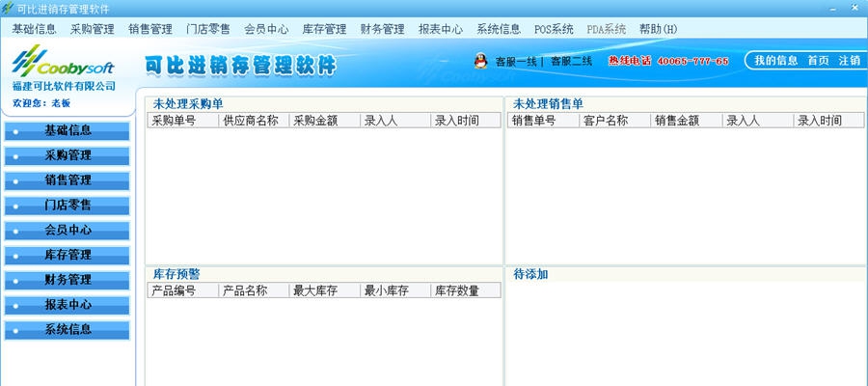Click 我的信息 in the header

[x=776, y=61]
